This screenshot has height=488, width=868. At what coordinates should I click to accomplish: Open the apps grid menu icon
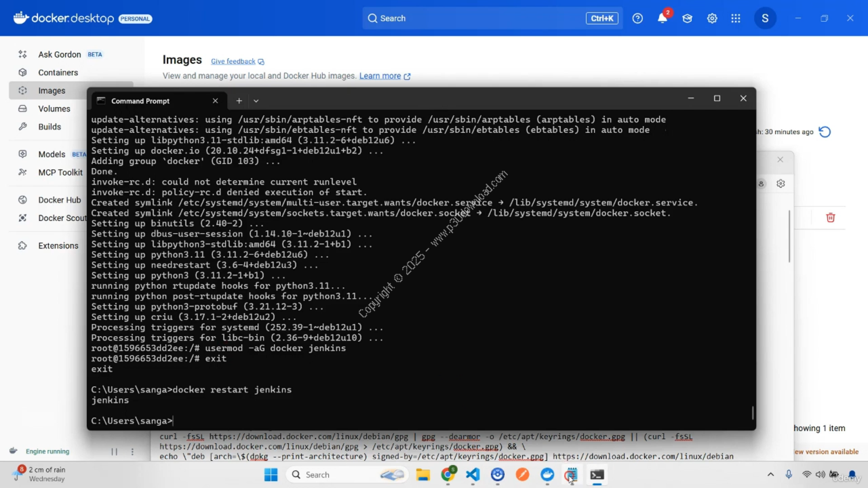[736, 18]
